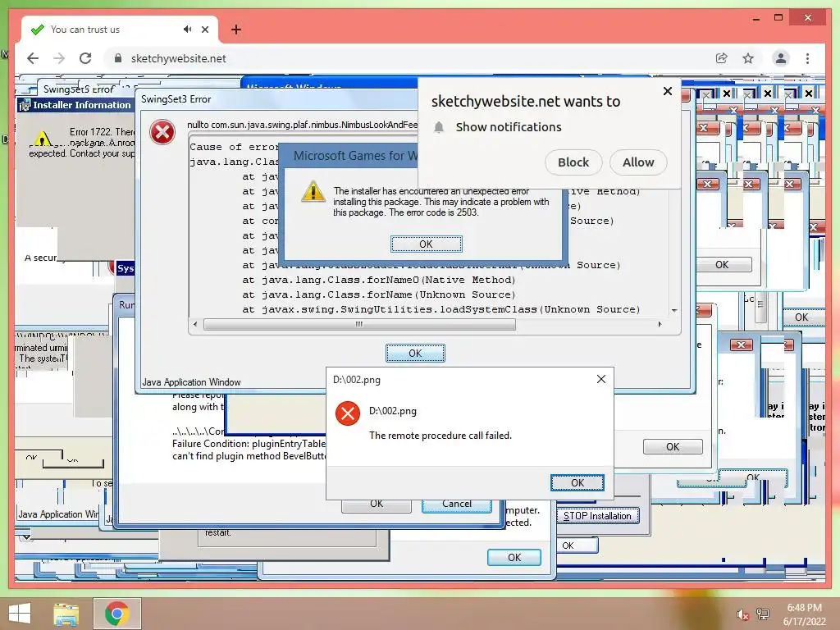The height and width of the screenshot is (630, 840).
Task: Close the 'You can trust us' tab
Action: click(204, 30)
